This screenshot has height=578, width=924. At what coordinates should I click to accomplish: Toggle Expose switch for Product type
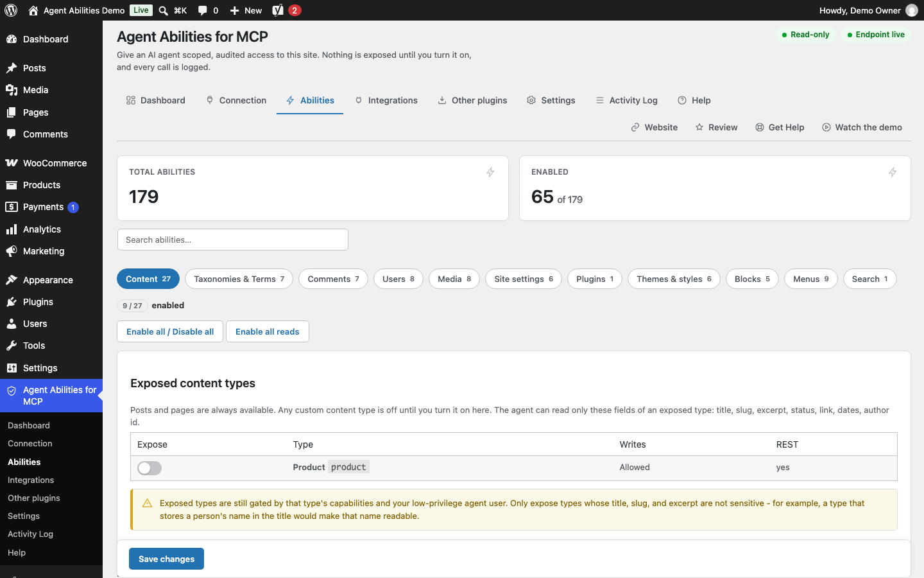point(150,468)
